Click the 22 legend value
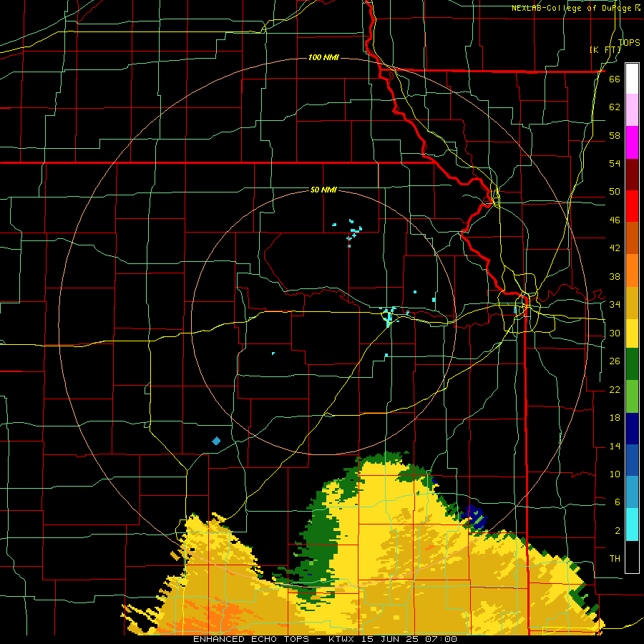This screenshot has height=644, width=644. [x=615, y=389]
